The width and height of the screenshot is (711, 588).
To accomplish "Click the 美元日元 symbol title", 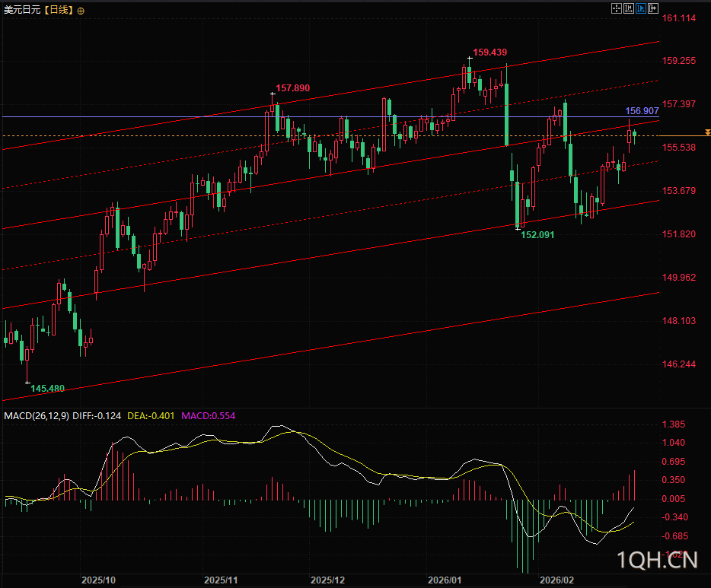I will point(21,10).
